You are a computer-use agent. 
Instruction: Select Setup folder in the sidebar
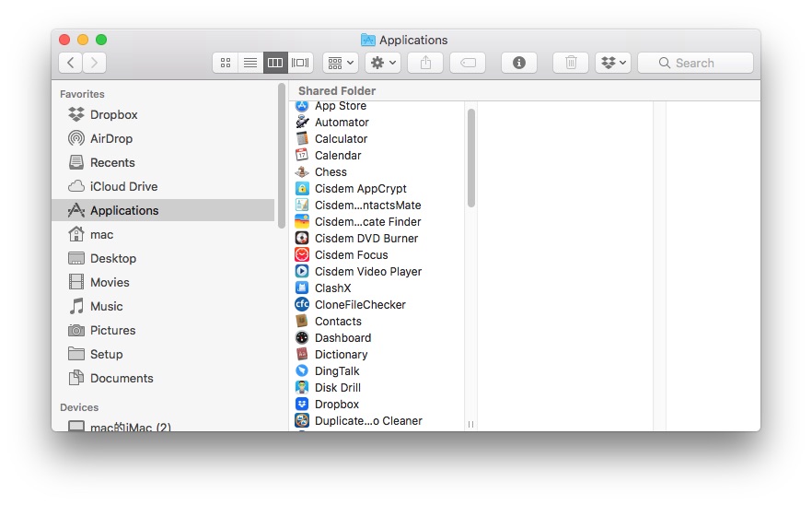[x=163, y=354]
